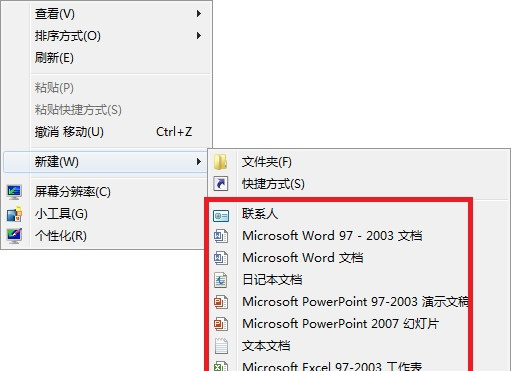Select 撤消 移动(U) in the menu
Screen dimensions: 511x385
(107, 132)
